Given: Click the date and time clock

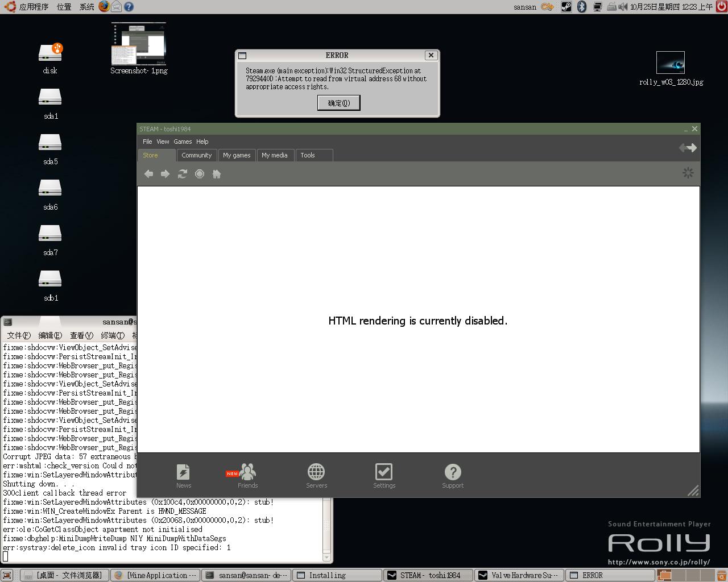Looking at the screenshot, I should click(671, 7).
